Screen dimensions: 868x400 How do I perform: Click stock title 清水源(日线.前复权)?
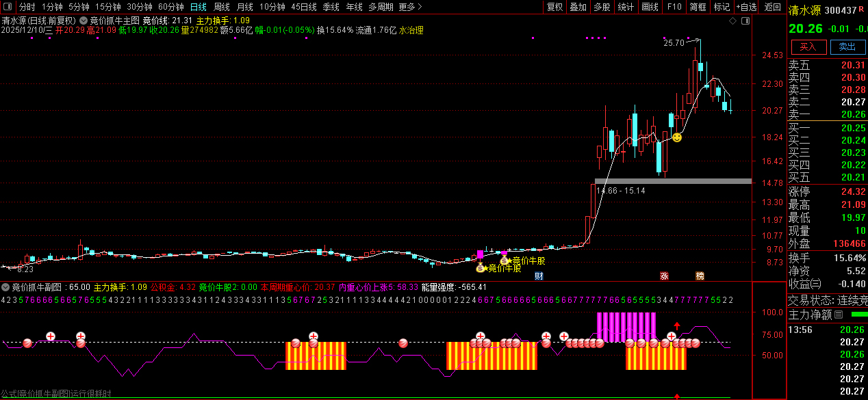pyautogui.click(x=39, y=21)
